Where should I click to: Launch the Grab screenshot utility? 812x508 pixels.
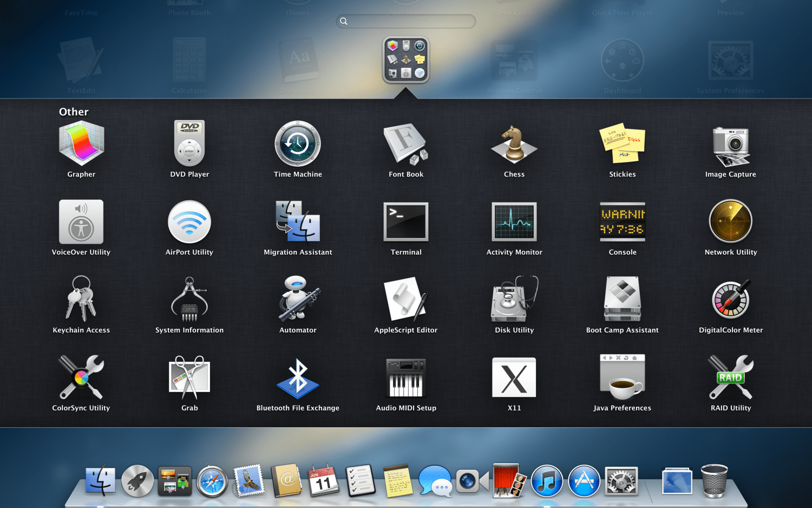[189, 377]
